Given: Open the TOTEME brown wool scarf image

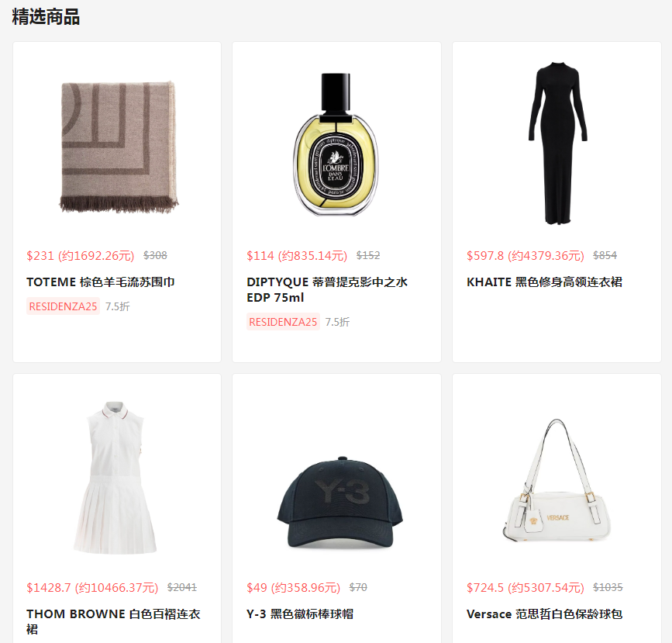Looking at the screenshot, I should click(x=119, y=147).
